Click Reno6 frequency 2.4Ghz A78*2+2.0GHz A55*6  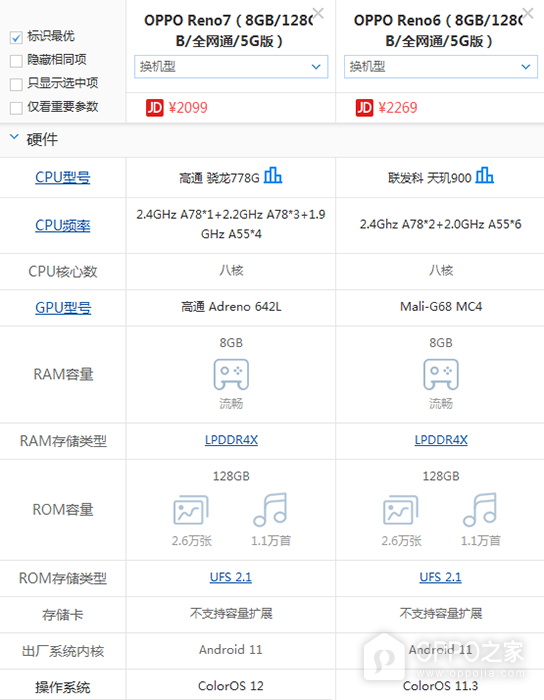coord(441,224)
